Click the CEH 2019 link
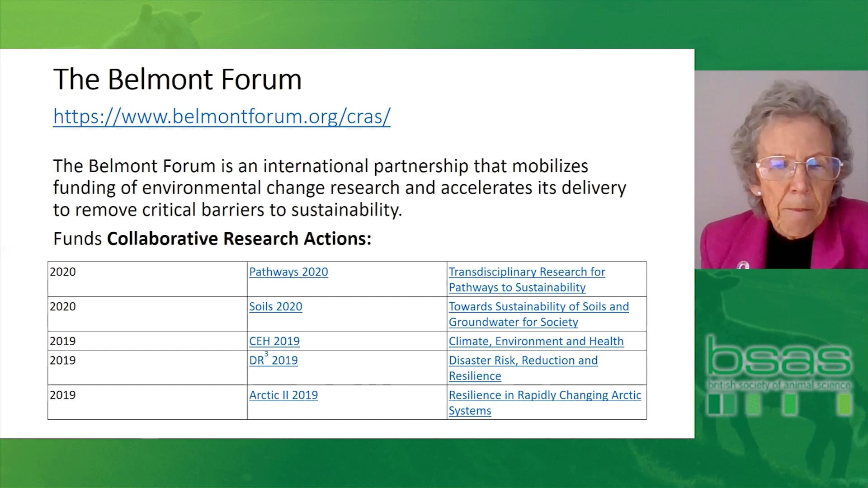Image resolution: width=868 pixels, height=488 pixels. [274, 341]
